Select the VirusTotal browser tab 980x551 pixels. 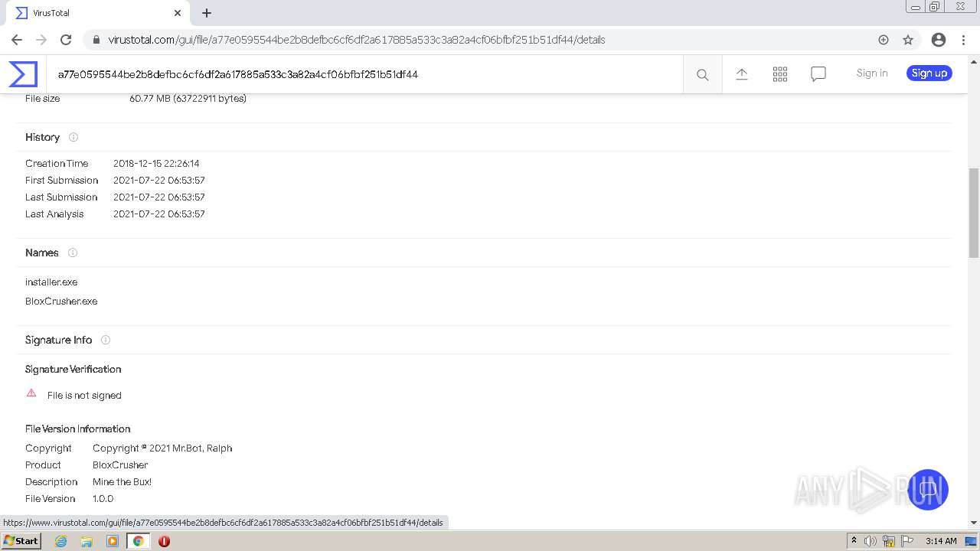98,13
